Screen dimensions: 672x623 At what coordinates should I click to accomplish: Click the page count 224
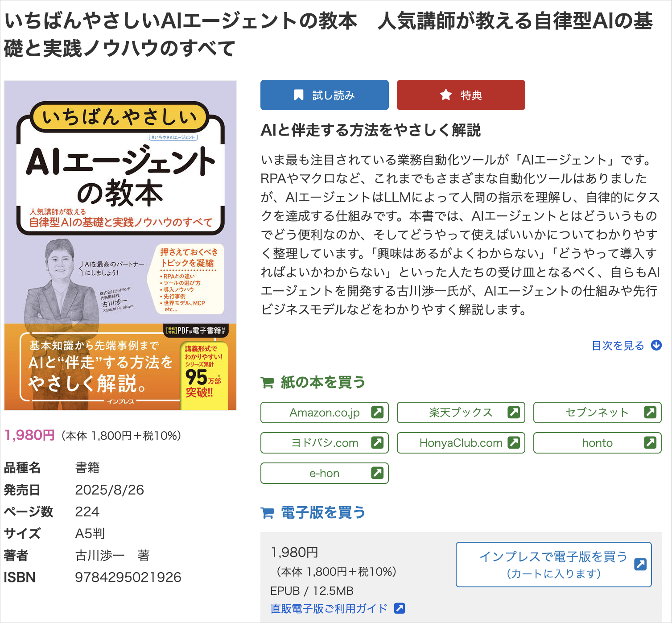(x=87, y=512)
